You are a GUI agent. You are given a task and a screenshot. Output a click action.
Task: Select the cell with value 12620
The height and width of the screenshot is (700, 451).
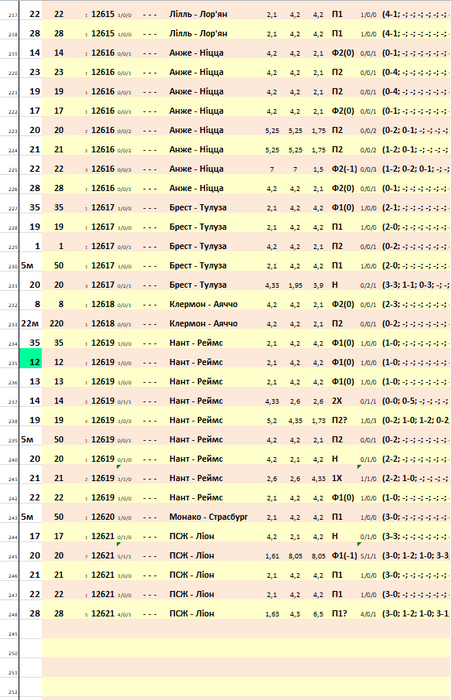pos(103,517)
